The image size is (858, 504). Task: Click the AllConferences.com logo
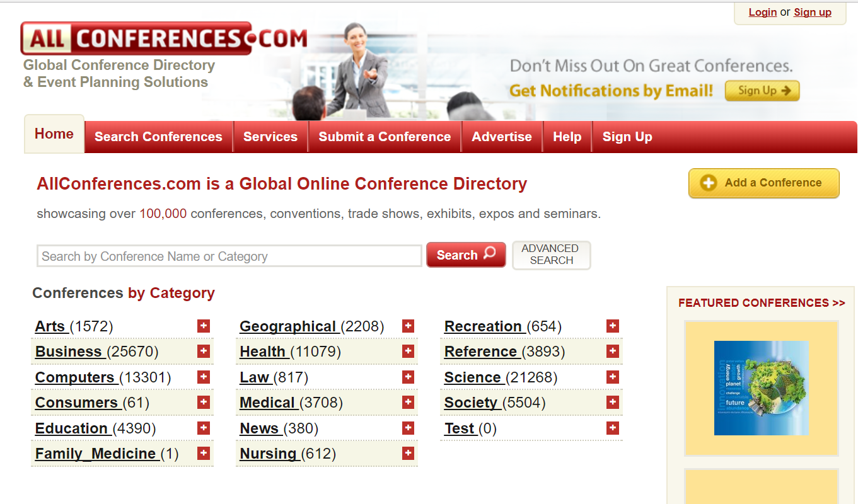tap(164, 38)
